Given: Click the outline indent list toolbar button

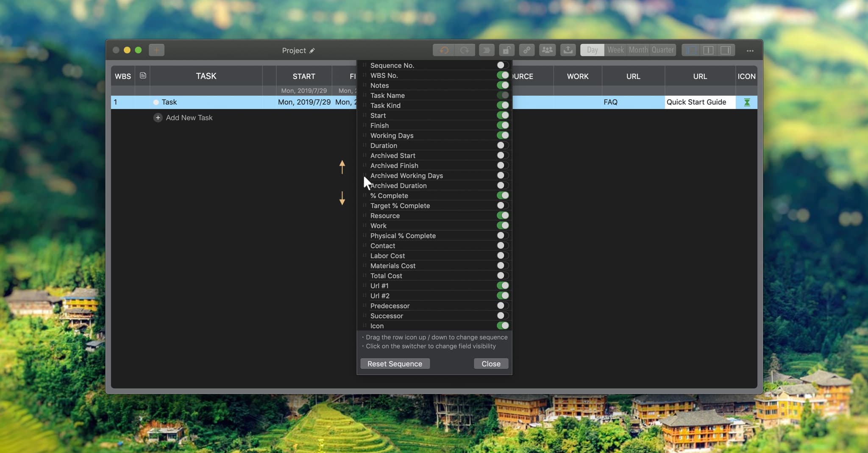Looking at the screenshot, I should pos(486,50).
